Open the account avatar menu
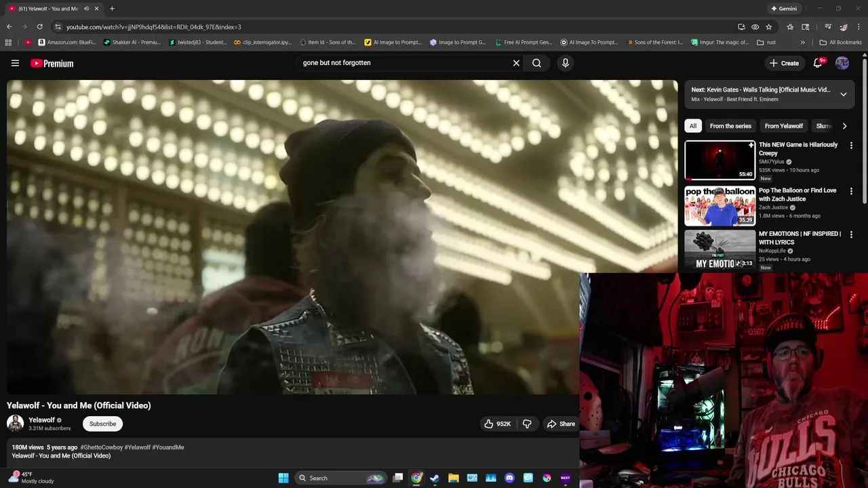This screenshot has width=868, height=488. pos(842,63)
